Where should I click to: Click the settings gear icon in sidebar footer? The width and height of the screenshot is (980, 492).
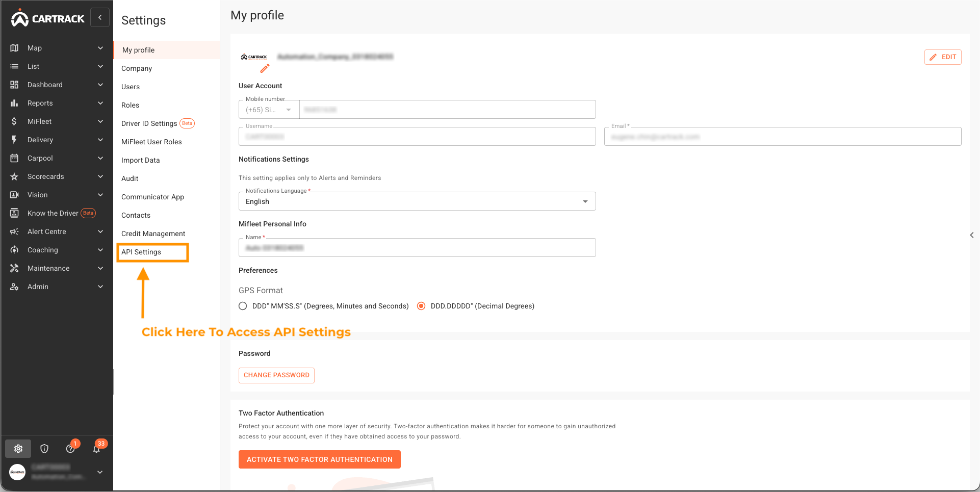pos(18,449)
